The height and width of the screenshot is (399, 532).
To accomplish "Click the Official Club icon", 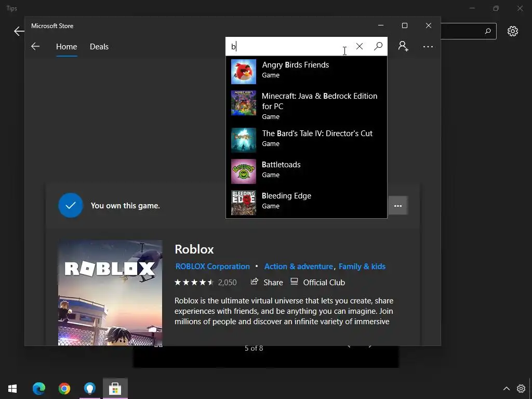I will point(294,282).
